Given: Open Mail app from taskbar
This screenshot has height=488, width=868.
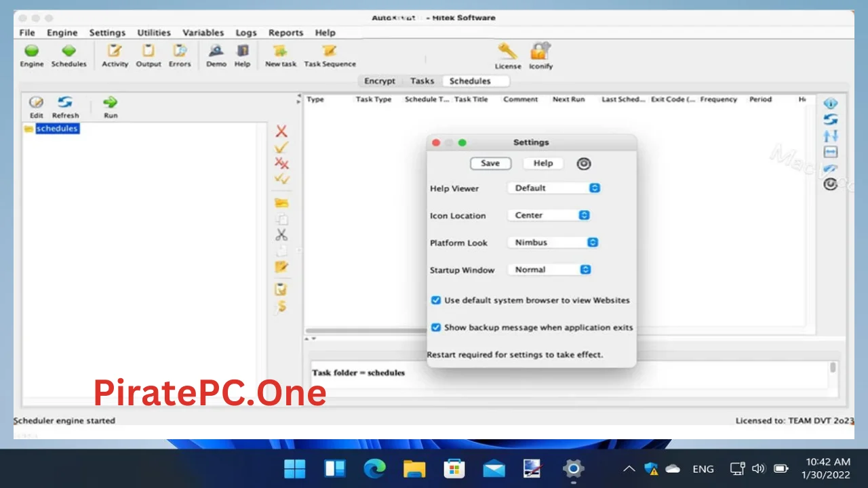Looking at the screenshot, I should point(494,468).
